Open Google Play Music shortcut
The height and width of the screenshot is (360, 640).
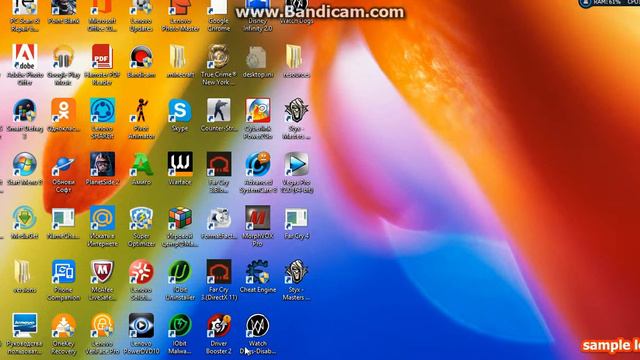coord(63,64)
